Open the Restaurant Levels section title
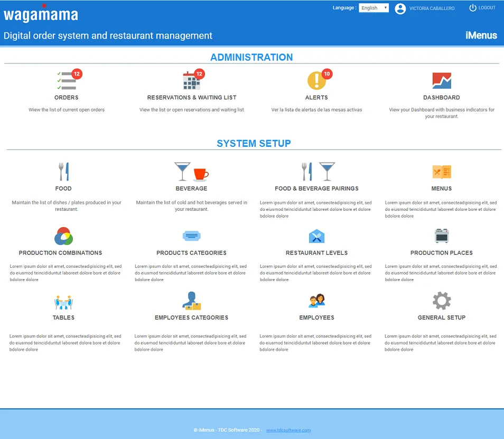Image resolution: width=504 pixels, height=439 pixels. (x=316, y=253)
